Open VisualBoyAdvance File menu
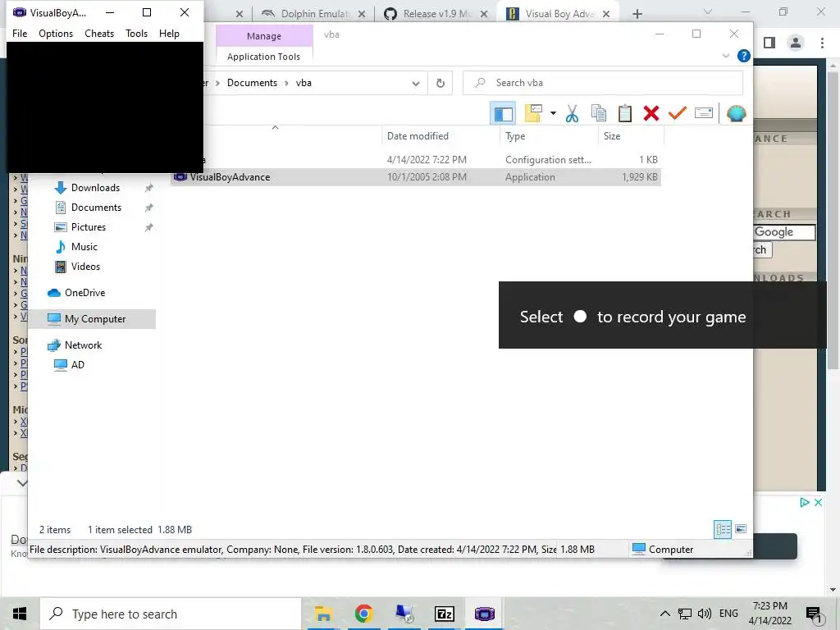 (20, 33)
